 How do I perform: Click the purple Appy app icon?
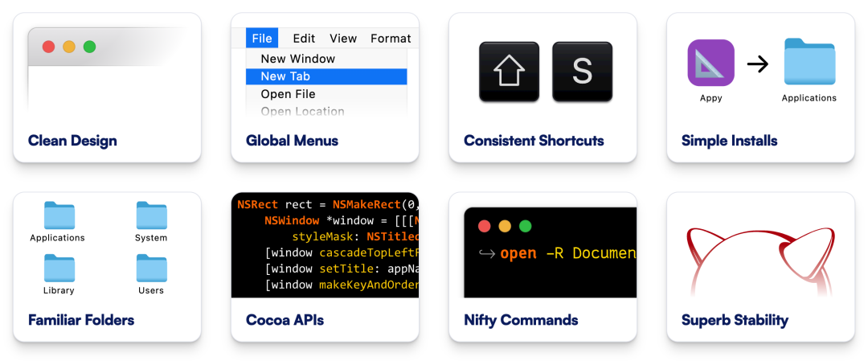tap(710, 63)
